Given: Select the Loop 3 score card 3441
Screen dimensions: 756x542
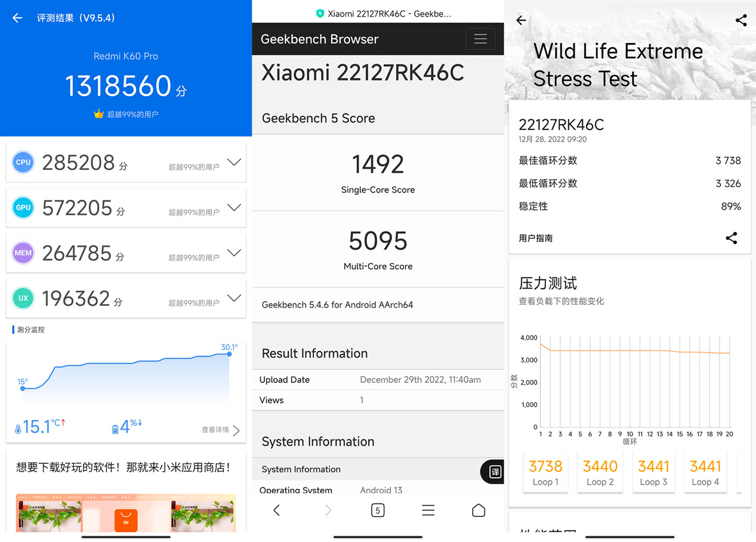Looking at the screenshot, I should [x=653, y=472].
